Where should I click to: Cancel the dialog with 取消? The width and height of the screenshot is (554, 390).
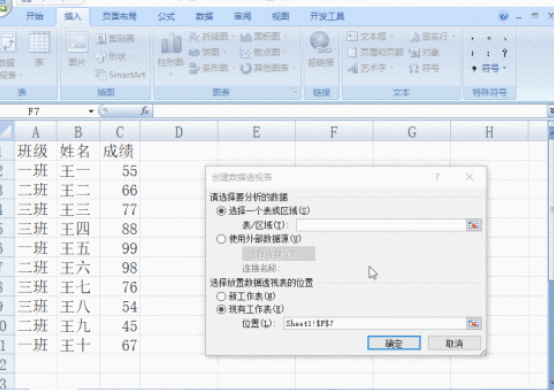click(x=454, y=343)
